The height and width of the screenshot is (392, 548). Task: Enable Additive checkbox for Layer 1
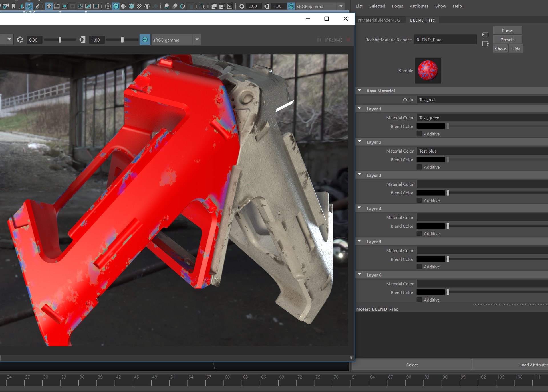tap(419, 134)
